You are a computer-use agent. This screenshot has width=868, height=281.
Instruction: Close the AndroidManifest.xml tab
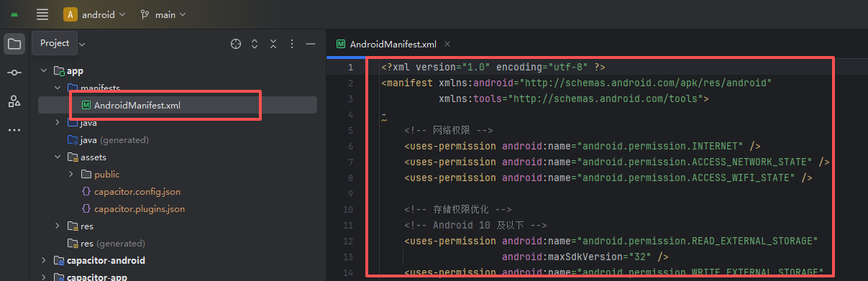click(447, 44)
